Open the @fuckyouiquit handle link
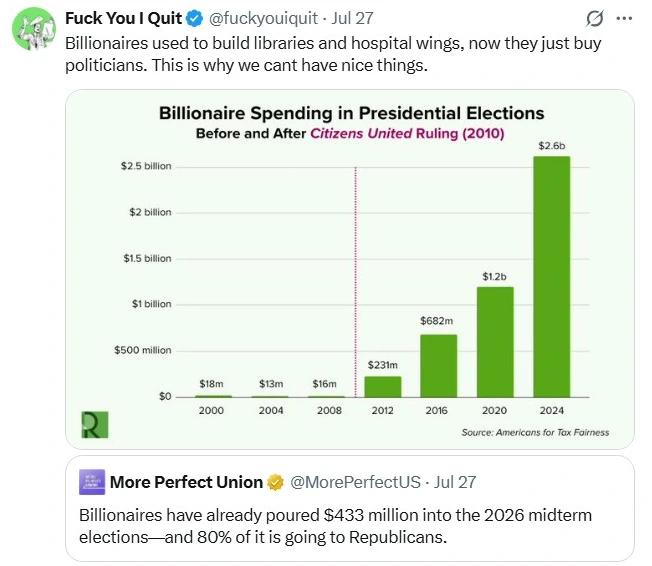This screenshot has width=652, height=566. point(263,18)
